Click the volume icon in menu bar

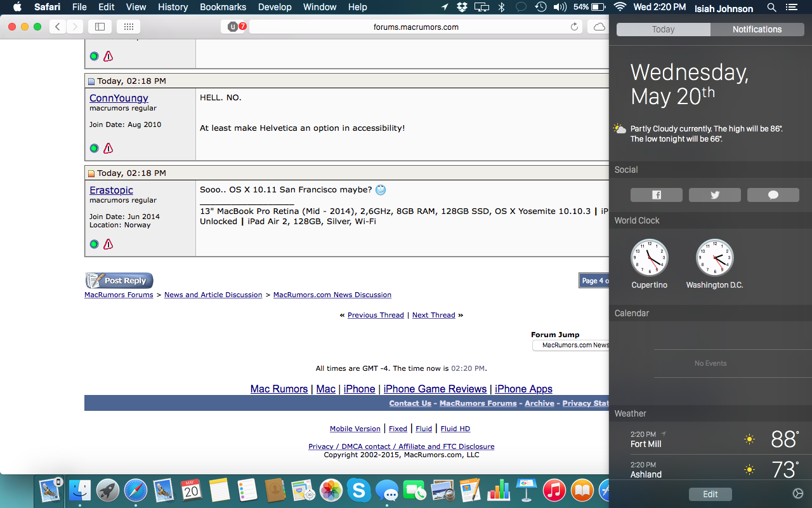tap(560, 7)
